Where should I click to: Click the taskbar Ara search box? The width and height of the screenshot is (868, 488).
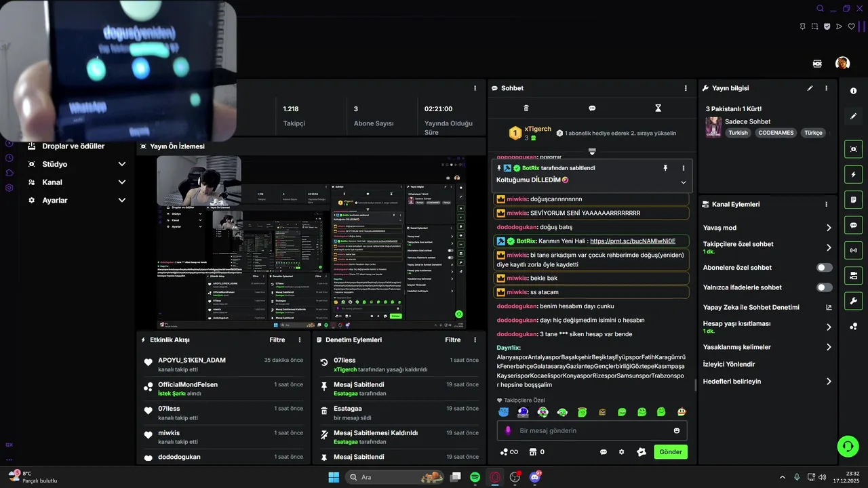(395, 477)
